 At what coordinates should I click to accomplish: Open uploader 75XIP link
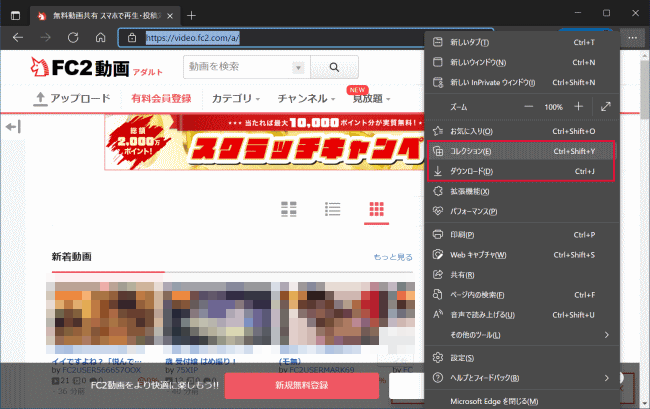click(x=186, y=370)
